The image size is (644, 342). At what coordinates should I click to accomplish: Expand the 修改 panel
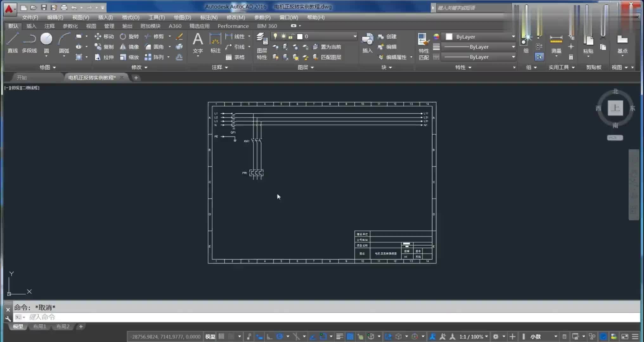point(139,67)
